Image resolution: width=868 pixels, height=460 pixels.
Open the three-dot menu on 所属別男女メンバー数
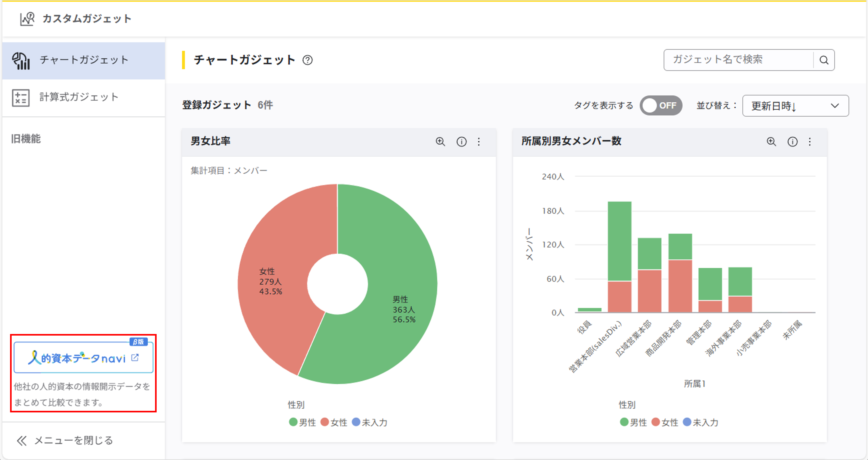(810, 142)
